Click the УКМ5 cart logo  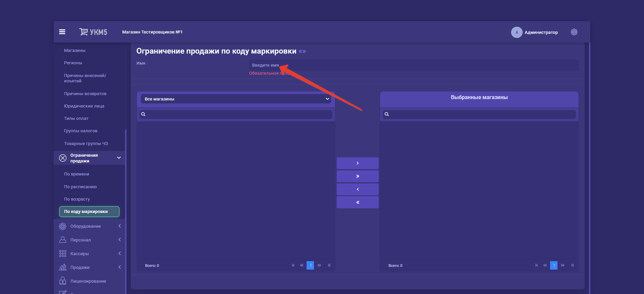(93, 32)
